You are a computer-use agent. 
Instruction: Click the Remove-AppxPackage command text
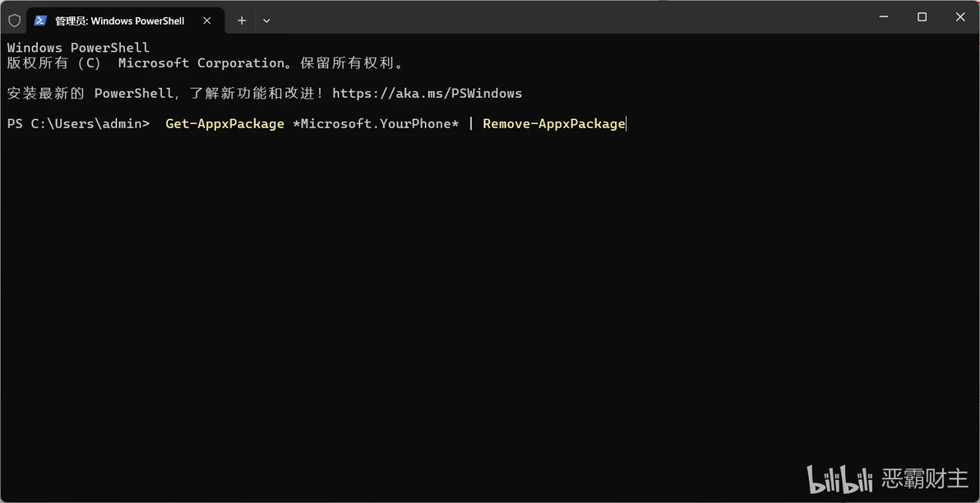click(x=554, y=124)
